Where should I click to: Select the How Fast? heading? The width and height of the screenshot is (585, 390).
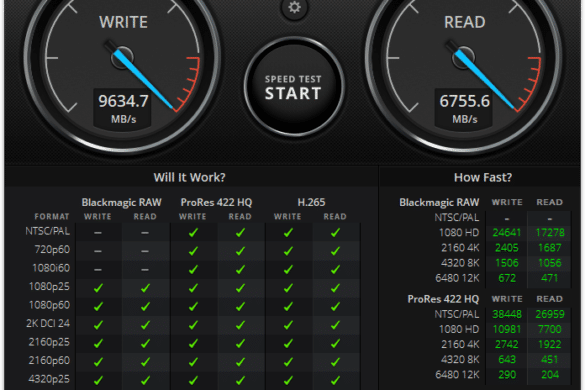(483, 177)
